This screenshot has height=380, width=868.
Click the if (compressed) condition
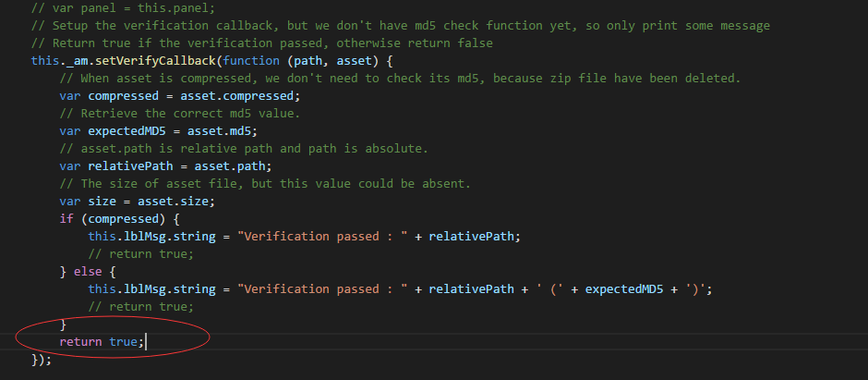[x=116, y=219]
